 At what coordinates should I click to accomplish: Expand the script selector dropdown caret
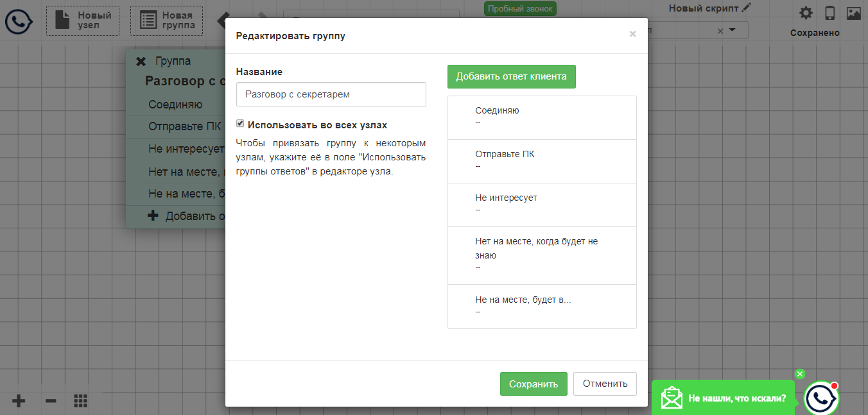click(x=733, y=30)
